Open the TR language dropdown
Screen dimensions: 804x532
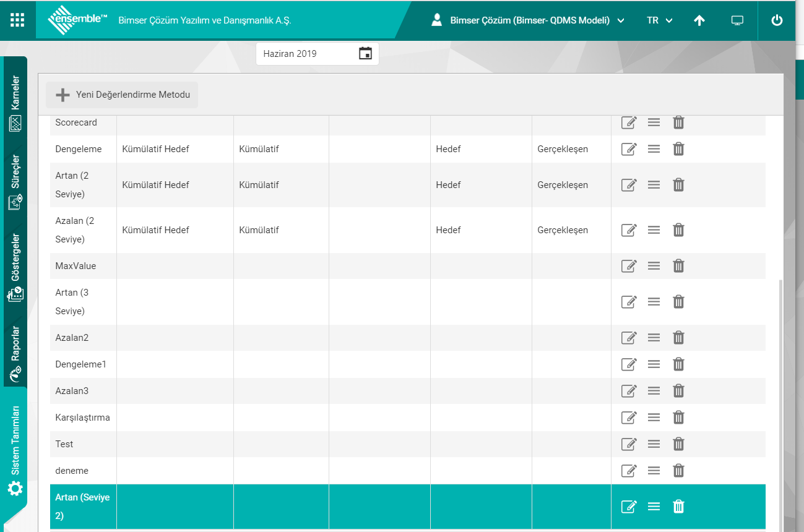[x=660, y=20]
